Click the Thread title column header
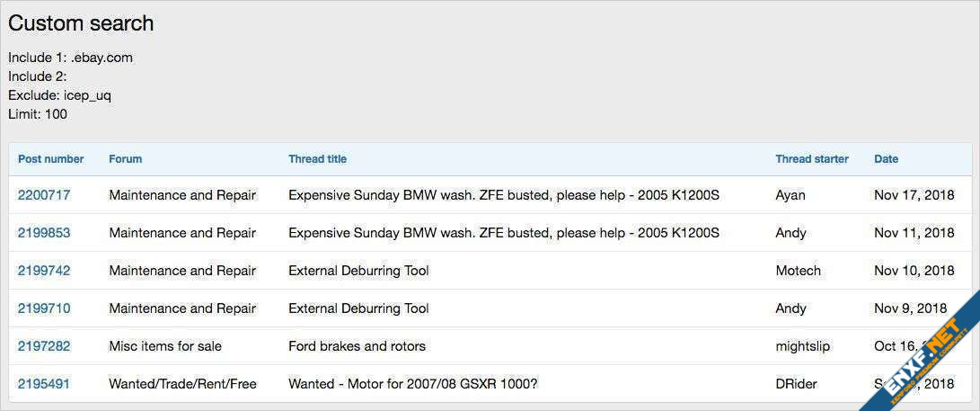 click(317, 159)
